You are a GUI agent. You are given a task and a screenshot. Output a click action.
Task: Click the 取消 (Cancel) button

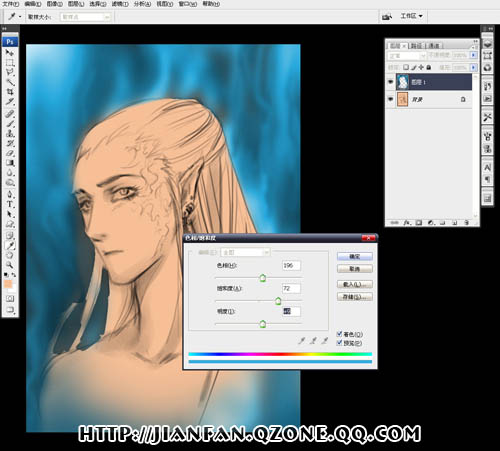pos(355,269)
